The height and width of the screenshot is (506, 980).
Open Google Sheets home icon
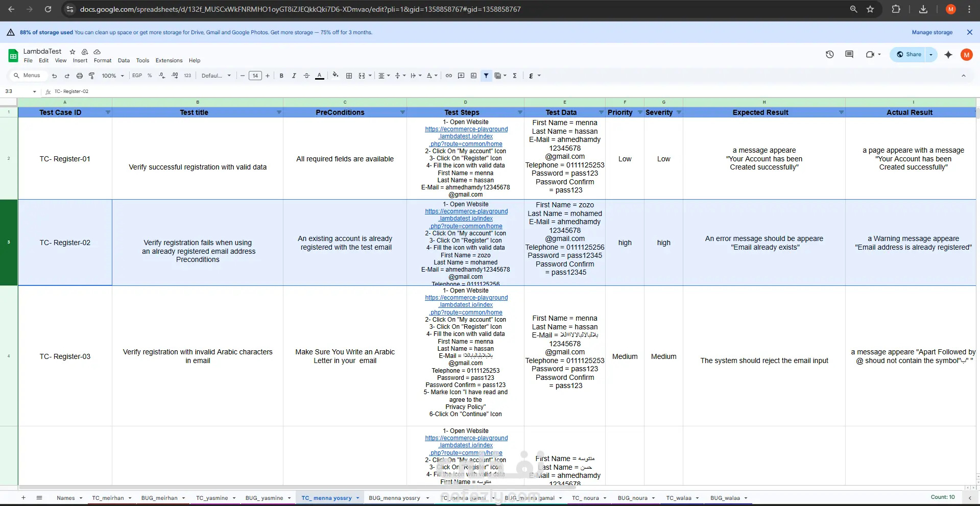[13, 56]
